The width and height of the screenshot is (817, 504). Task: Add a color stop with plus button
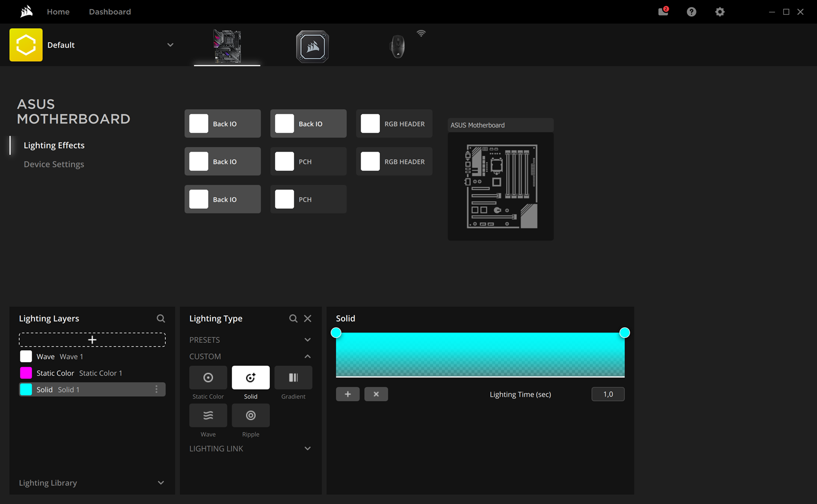point(348,394)
